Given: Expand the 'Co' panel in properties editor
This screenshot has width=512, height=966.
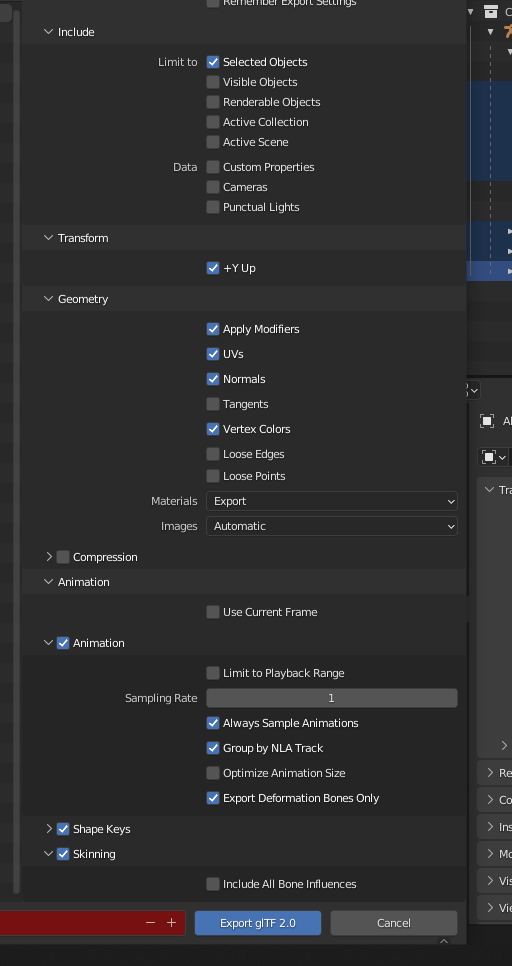Looking at the screenshot, I should click(x=490, y=800).
